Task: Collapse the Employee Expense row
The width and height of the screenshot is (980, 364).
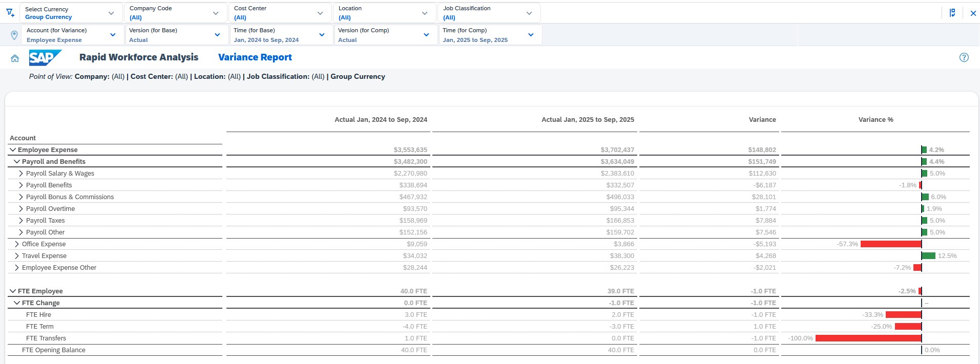Action: coord(13,150)
